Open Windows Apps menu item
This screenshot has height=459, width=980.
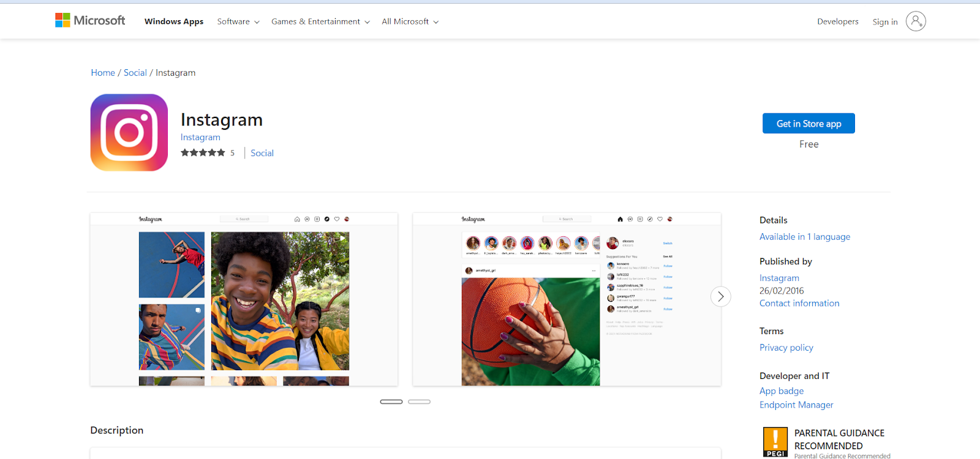click(x=174, y=21)
